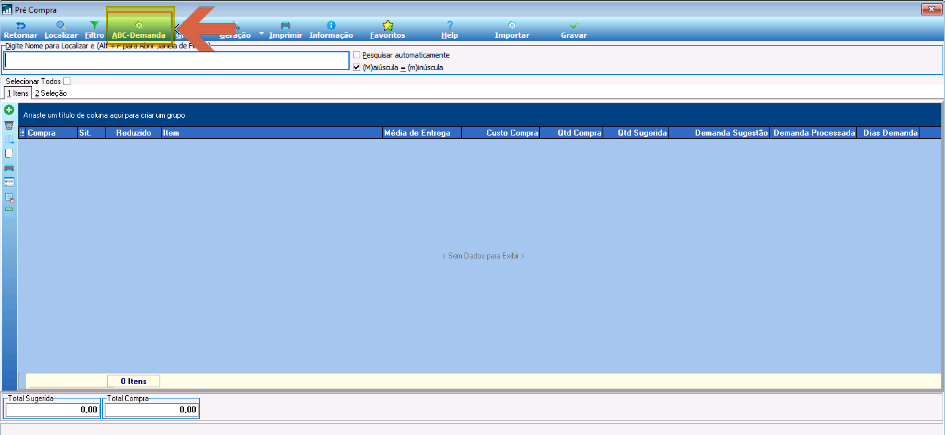Uncheck the (M)aiúscula = (m)inúscula checkbox
The height and width of the screenshot is (435, 945).
[x=357, y=67]
